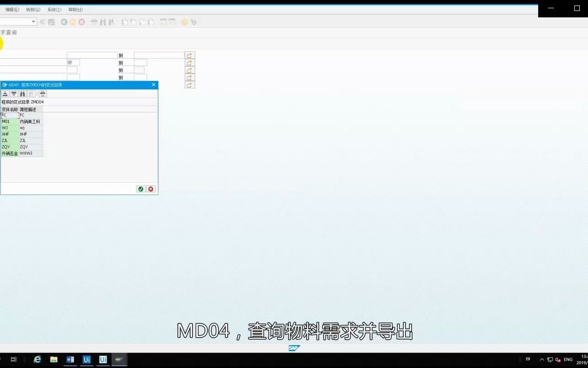
Task: Click the wide 'from' selection input field
Action: click(92, 55)
